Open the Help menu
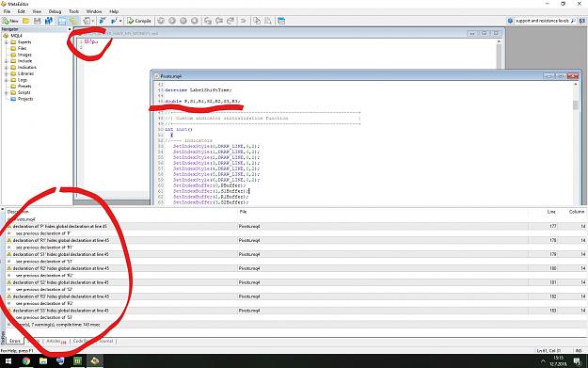Viewport: 588px width, 368px height. click(114, 11)
